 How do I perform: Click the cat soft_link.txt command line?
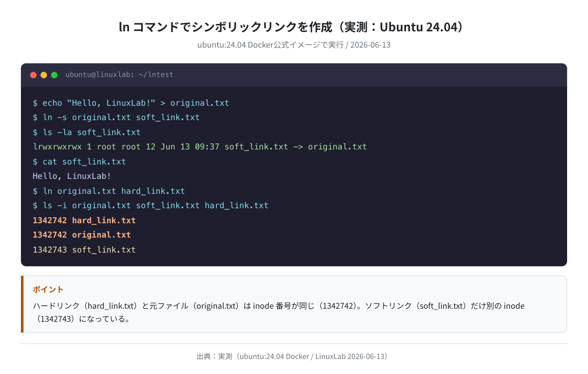79,162
